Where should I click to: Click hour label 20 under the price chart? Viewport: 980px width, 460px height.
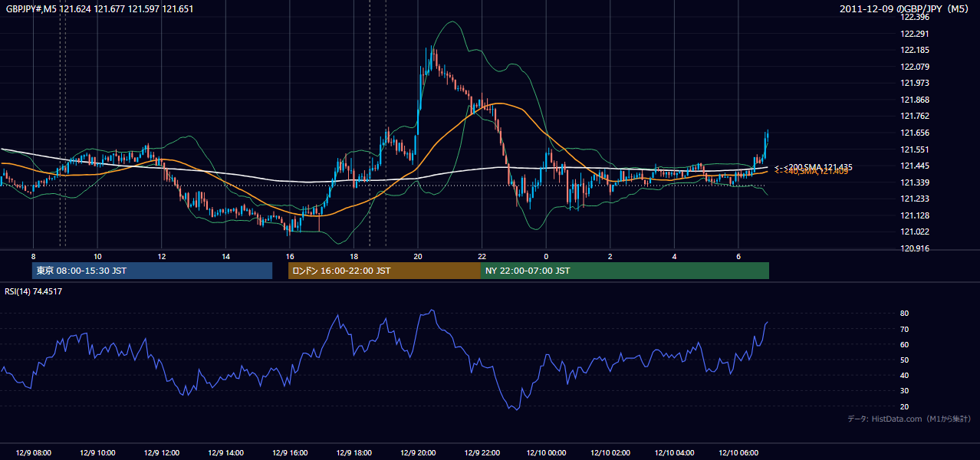417,256
